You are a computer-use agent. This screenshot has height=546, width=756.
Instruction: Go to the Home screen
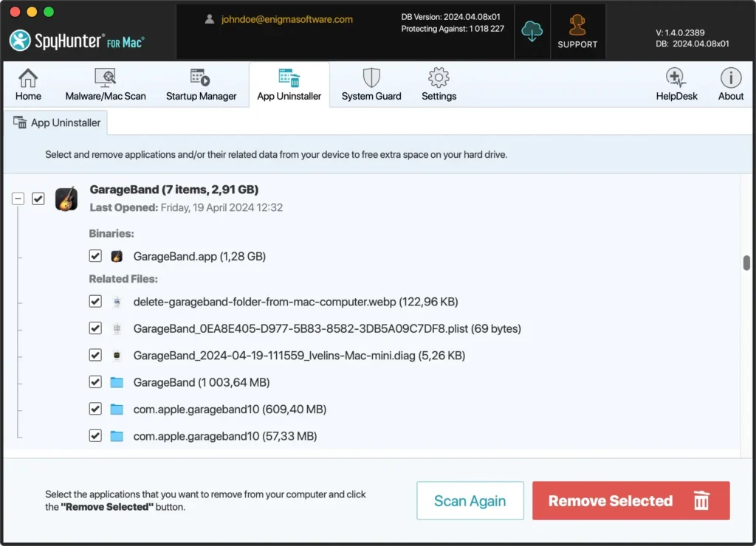point(28,85)
